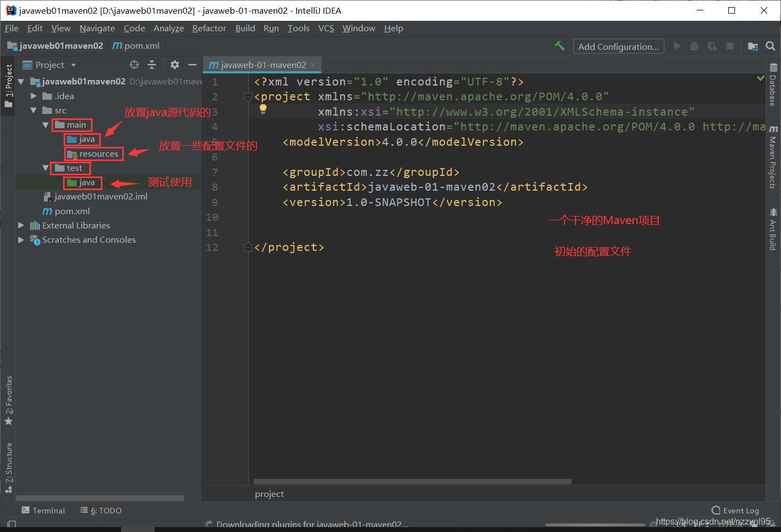The height and width of the screenshot is (532, 781).
Task: Click the Run play icon in toolbar
Action: [677, 47]
